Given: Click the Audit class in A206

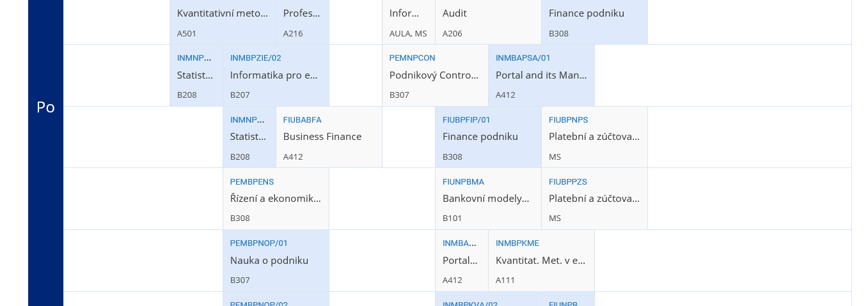Looking at the screenshot, I should tap(488, 22).
